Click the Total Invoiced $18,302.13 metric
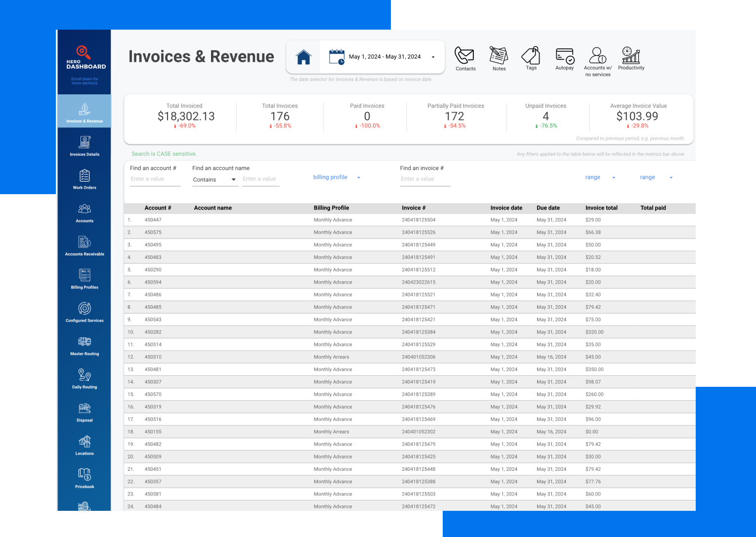 coord(185,117)
